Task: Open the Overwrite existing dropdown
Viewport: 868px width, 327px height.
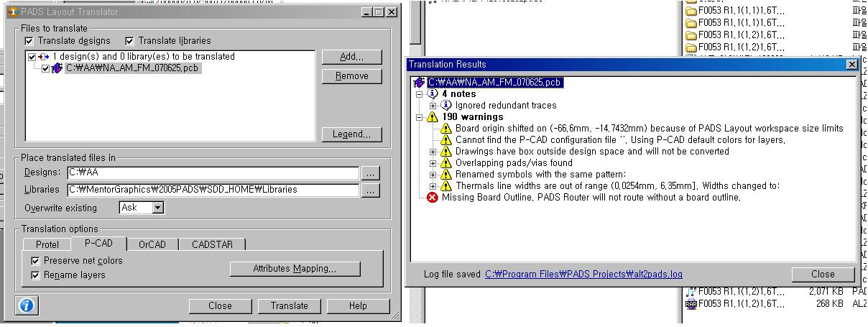Action: point(157,208)
